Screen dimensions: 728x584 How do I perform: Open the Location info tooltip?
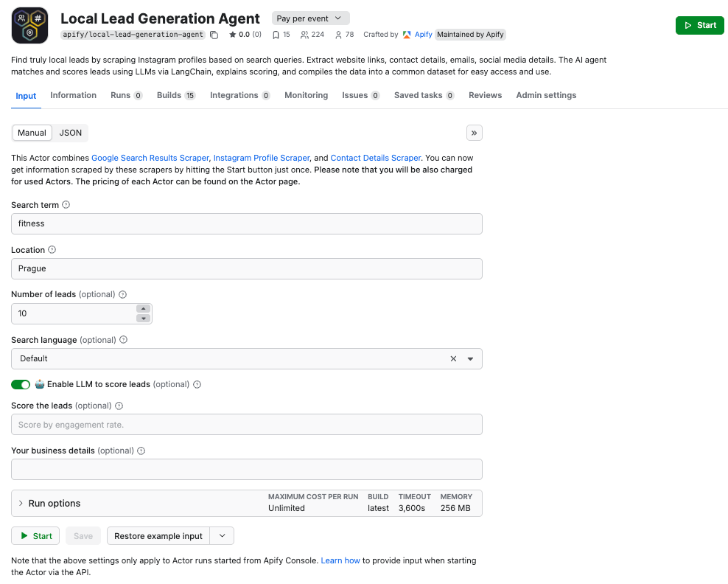point(53,249)
